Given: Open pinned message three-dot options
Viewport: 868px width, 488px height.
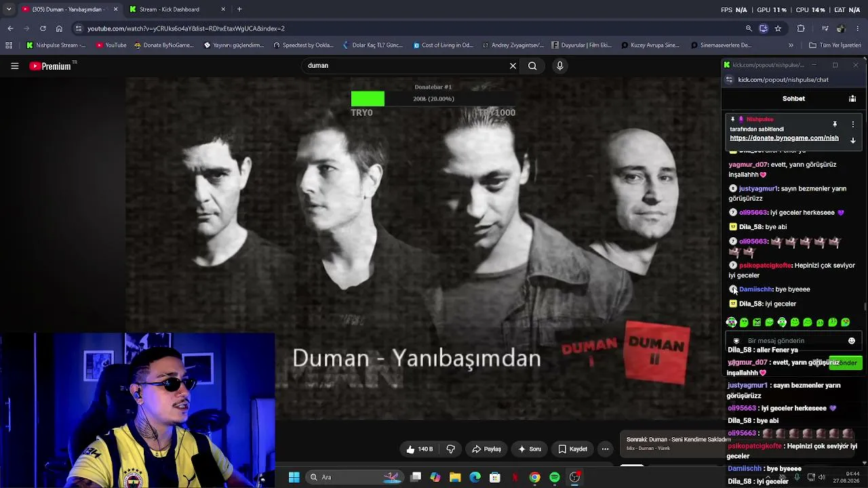Looking at the screenshot, I should tap(853, 125).
